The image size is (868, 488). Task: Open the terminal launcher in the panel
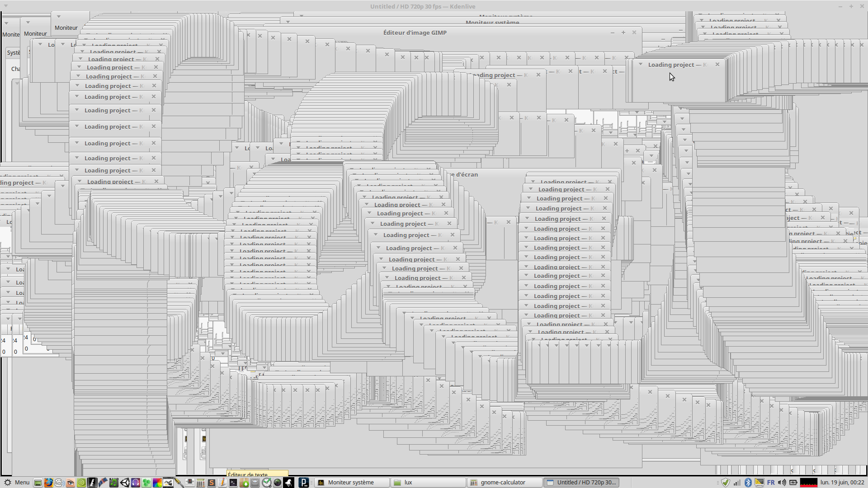(233, 483)
